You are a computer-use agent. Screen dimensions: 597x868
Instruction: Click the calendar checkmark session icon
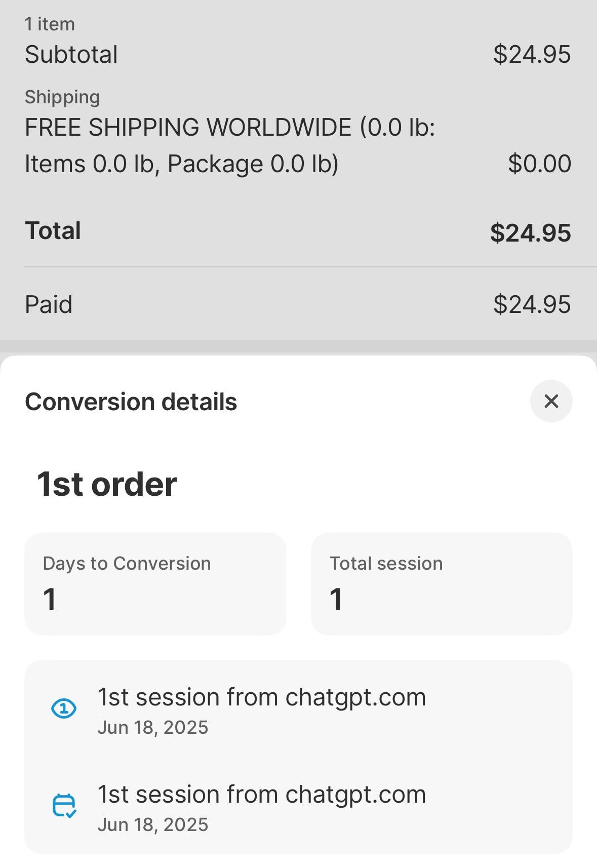tap(63, 805)
